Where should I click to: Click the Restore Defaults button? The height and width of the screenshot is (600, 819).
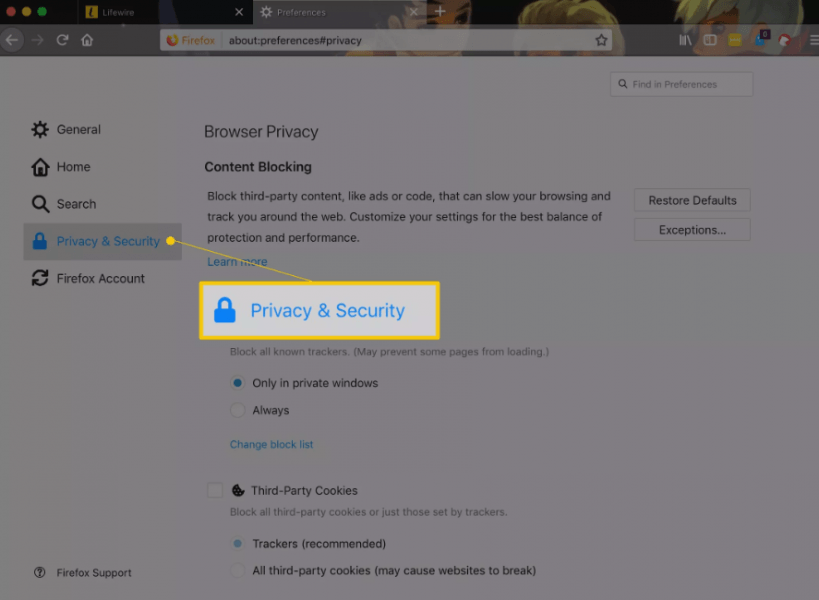pos(691,200)
